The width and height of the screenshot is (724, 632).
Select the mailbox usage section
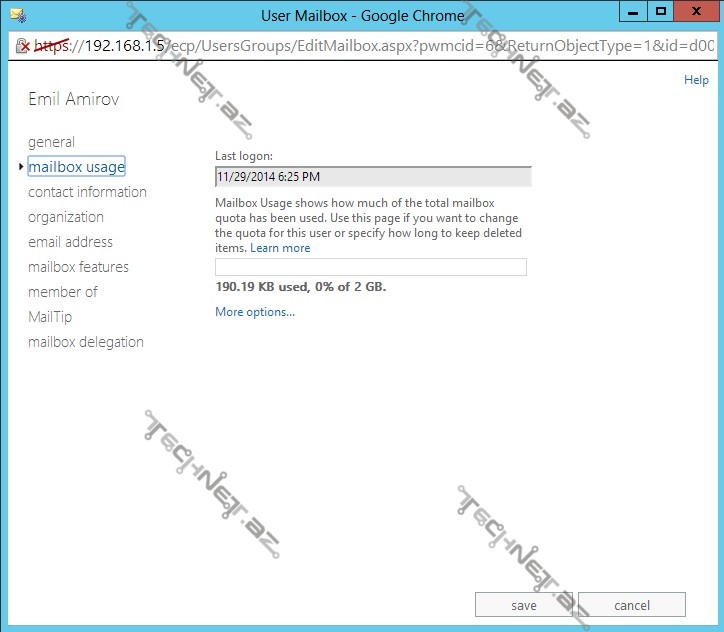tap(76, 167)
